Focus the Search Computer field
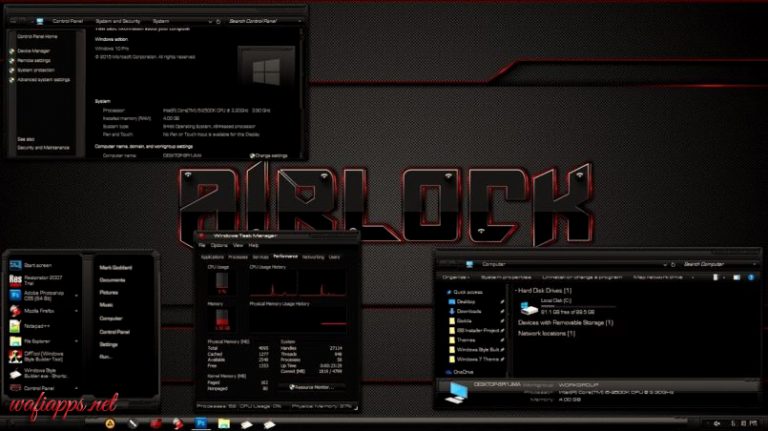Image resolution: width=768 pixels, height=431 pixels. point(717,264)
